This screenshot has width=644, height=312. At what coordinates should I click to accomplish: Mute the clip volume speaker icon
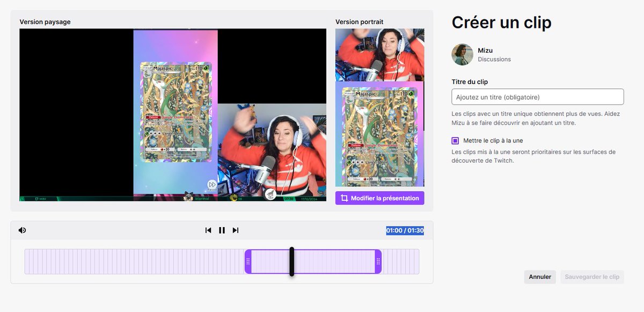click(x=22, y=230)
